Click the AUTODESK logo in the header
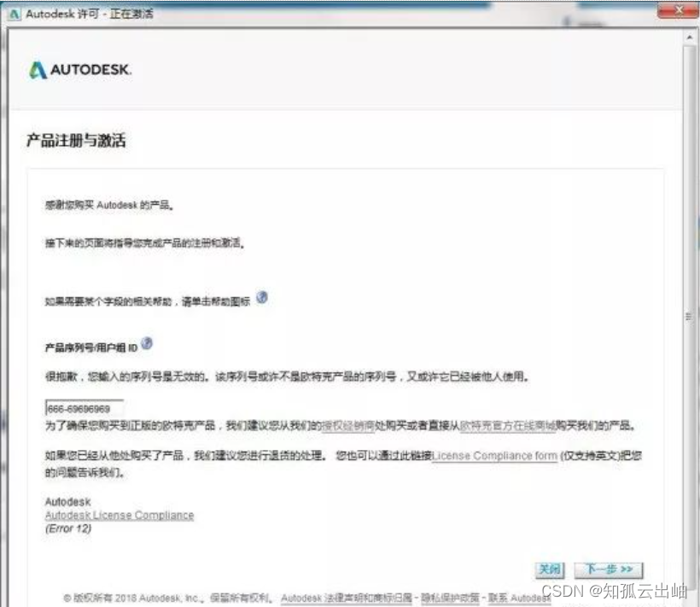 tap(80, 70)
